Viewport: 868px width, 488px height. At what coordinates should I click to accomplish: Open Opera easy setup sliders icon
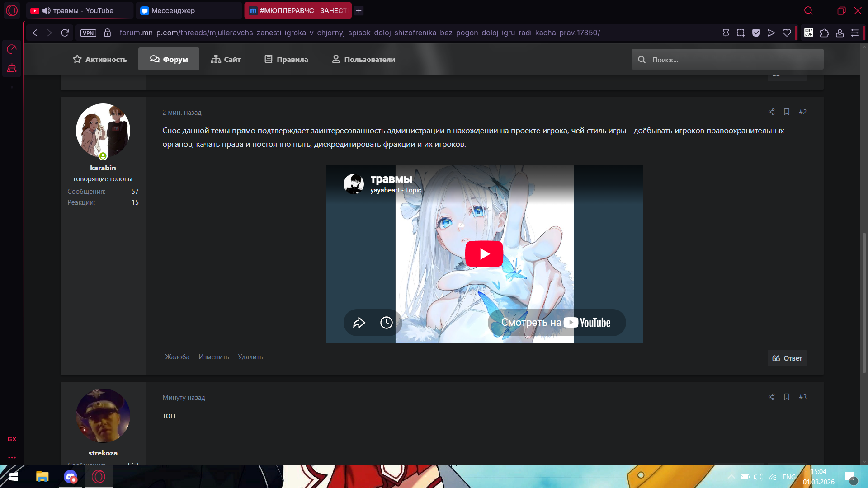855,33
